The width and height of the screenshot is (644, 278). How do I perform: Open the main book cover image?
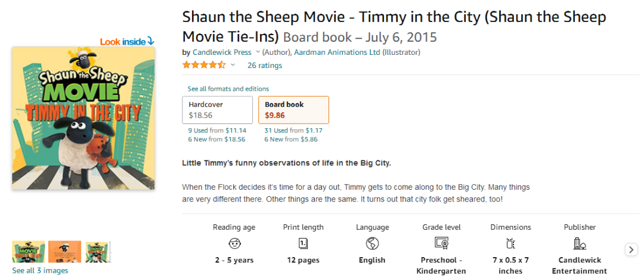coord(83,118)
